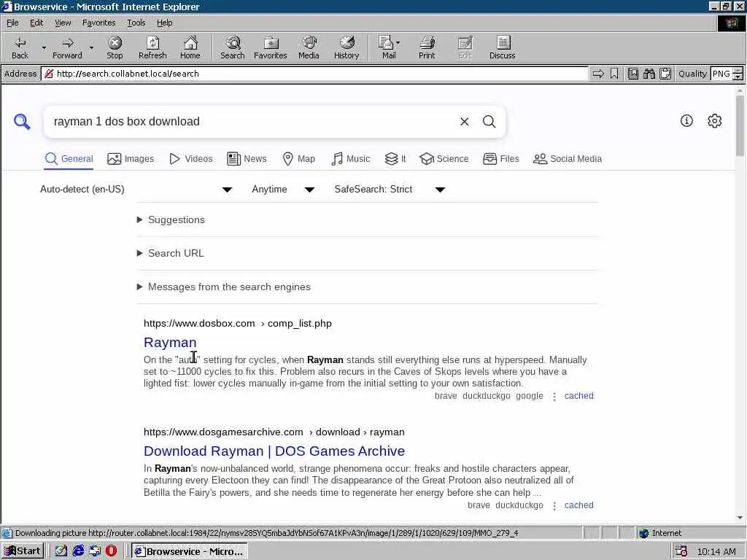Click the scrollbar down arrow
Image resolution: width=747 pixels, height=560 pixels.
740,518
